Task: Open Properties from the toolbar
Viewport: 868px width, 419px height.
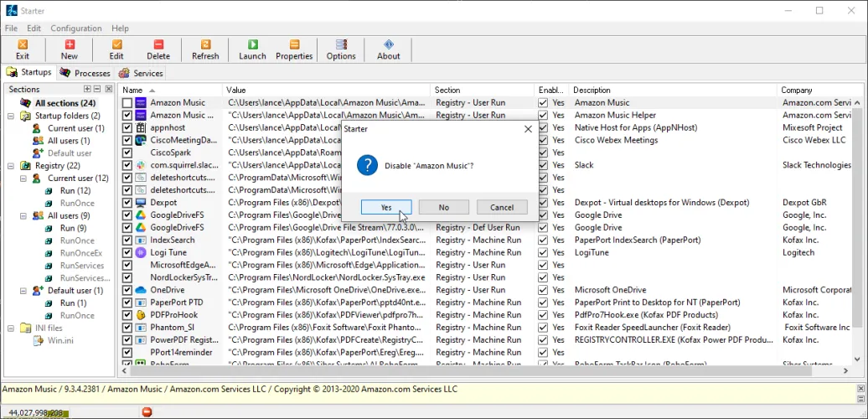Action: tap(294, 49)
